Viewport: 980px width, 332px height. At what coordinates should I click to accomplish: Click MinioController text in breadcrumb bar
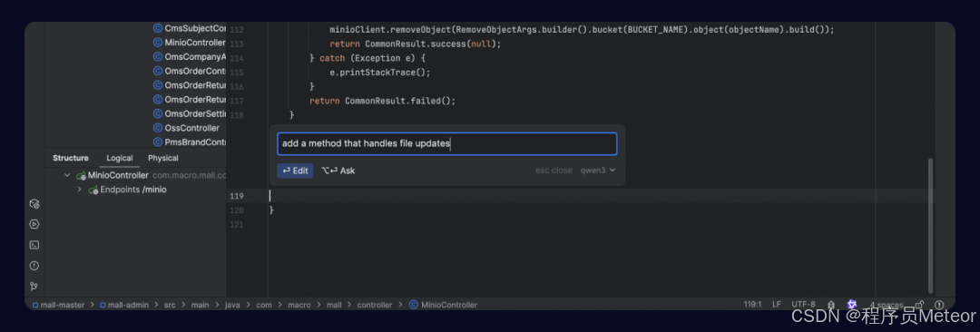click(x=449, y=305)
